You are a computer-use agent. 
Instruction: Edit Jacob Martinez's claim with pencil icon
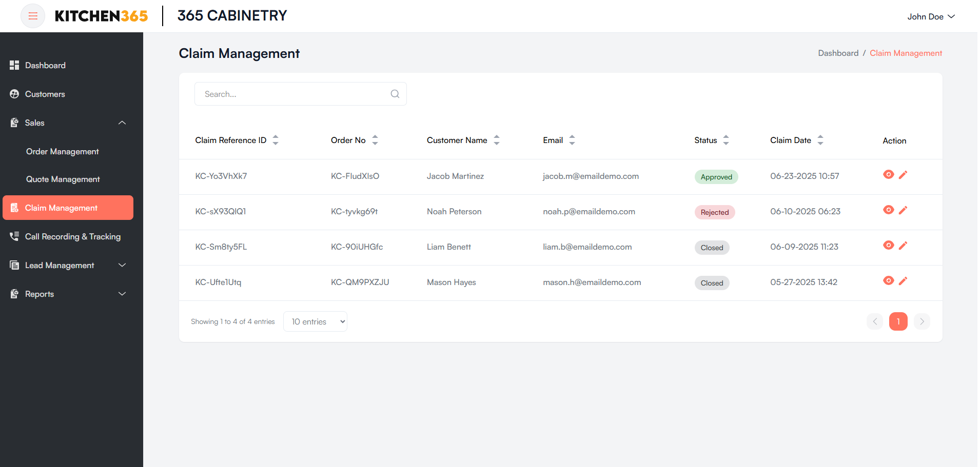[x=903, y=175]
